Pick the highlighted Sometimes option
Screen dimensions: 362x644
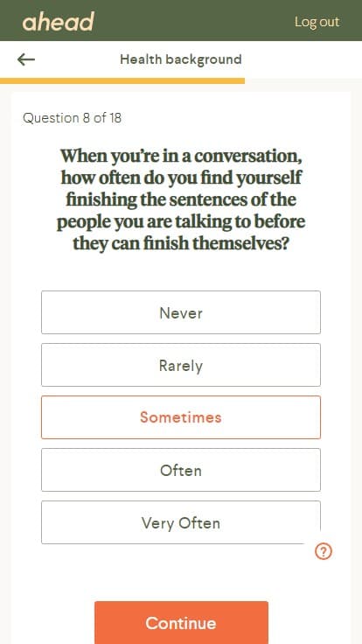181,417
